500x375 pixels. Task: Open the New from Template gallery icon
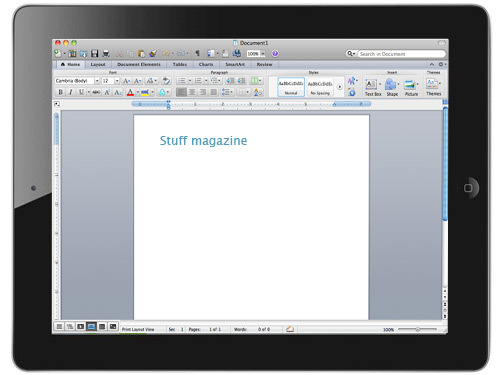coord(72,53)
